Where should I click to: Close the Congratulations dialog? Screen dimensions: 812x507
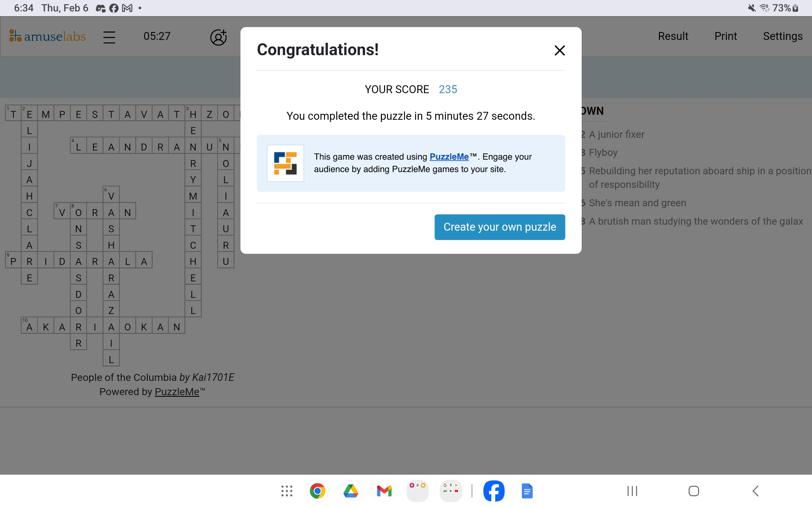click(559, 50)
